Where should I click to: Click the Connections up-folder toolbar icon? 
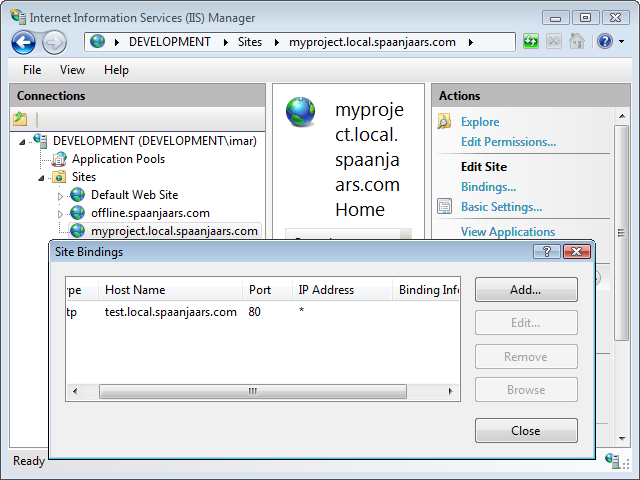pos(20,119)
